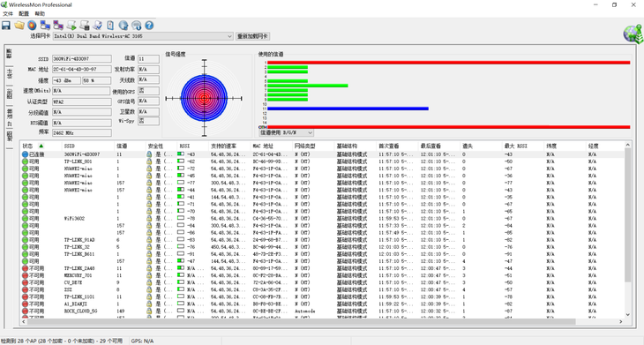This screenshot has height=345, width=644.
Task: Open the 信道使用 B/G/N dropdown
Action: coord(286,132)
